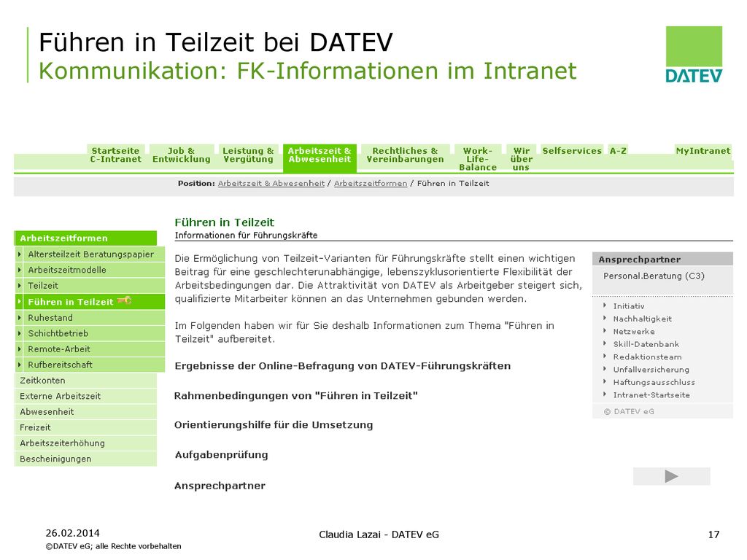747x560 pixels.
Task: Click the slide number 17
Action: pyautogui.click(x=713, y=534)
